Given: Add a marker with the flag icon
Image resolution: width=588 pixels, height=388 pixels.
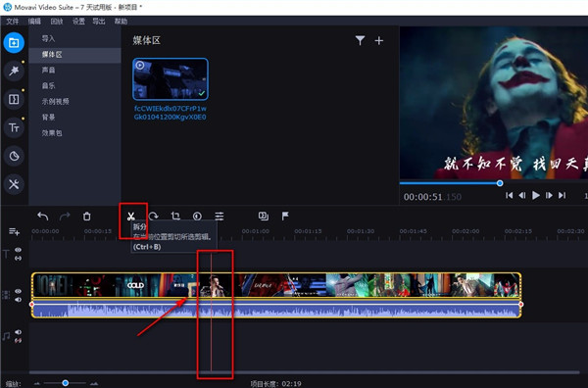Looking at the screenshot, I should 285,217.
